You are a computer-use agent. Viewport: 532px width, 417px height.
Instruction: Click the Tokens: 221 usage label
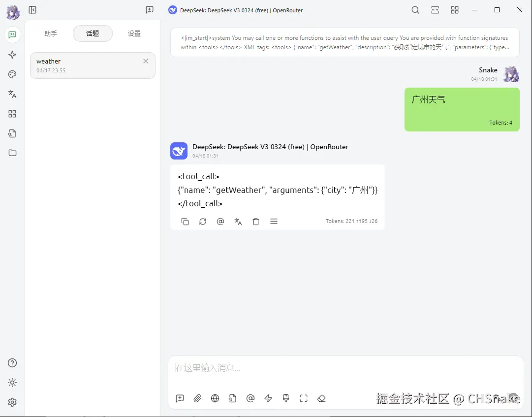(x=351, y=221)
